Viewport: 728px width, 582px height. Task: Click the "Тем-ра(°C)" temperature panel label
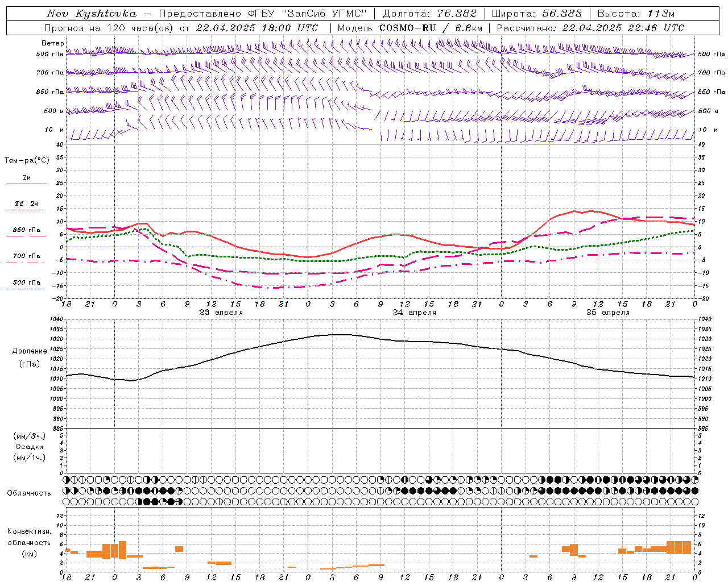tap(27, 161)
